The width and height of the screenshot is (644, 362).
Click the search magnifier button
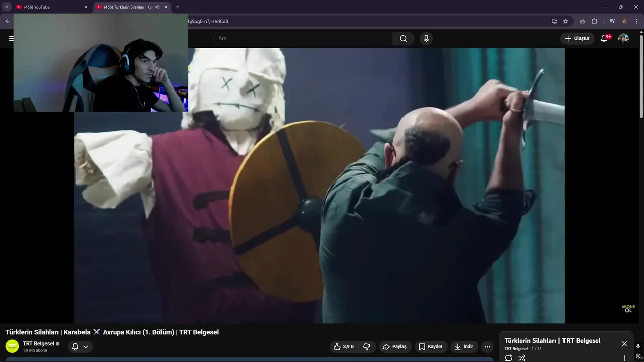tap(404, 39)
